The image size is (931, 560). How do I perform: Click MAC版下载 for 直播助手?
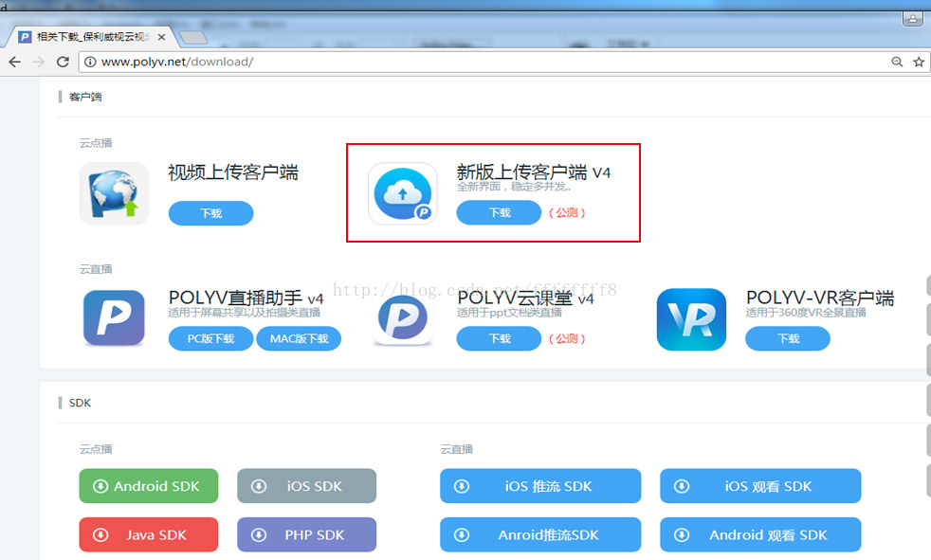pos(299,338)
